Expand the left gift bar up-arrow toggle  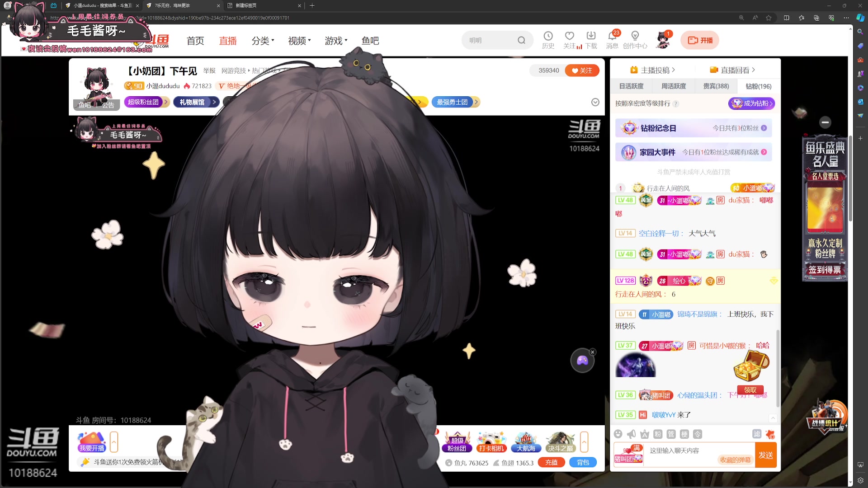pyautogui.click(x=114, y=442)
